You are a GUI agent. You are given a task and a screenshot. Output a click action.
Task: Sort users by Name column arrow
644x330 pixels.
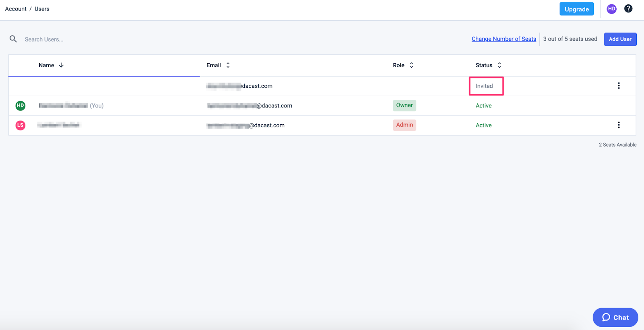coord(61,65)
